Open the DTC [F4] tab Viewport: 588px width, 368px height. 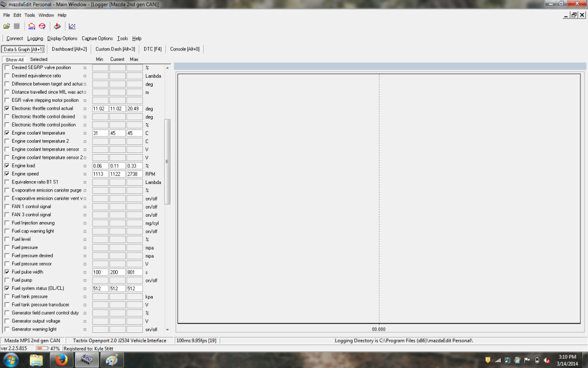coord(153,49)
